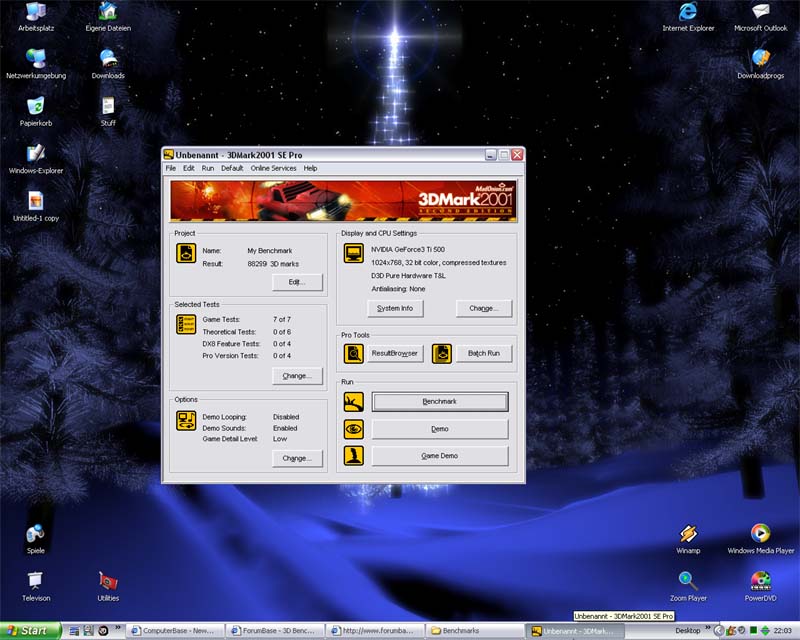The height and width of the screenshot is (640, 800).
Task: Click the ResultBrowser magnifier icon
Action: point(354,354)
